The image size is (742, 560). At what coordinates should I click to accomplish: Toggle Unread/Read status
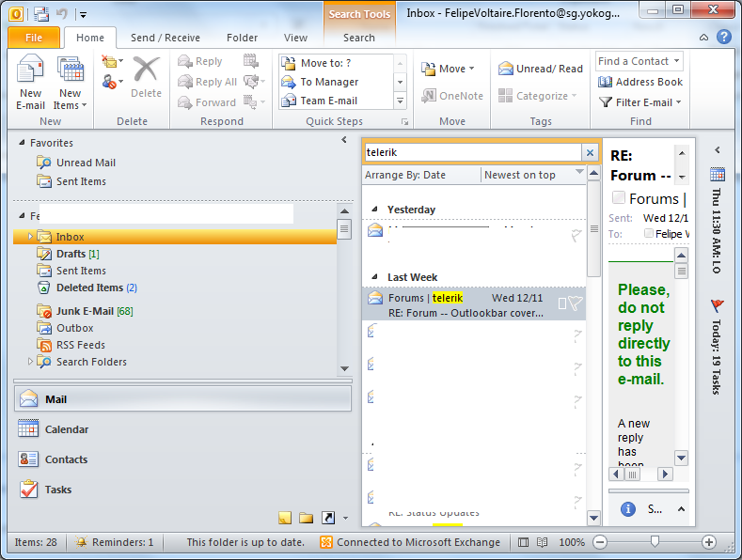point(541,69)
